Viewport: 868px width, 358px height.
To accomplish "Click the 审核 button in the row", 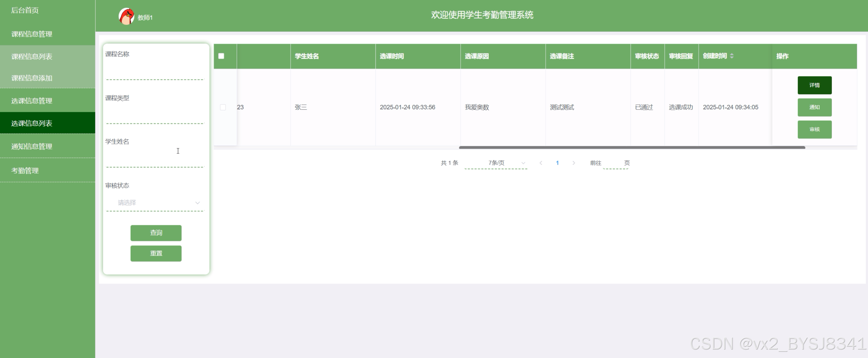I will (815, 129).
